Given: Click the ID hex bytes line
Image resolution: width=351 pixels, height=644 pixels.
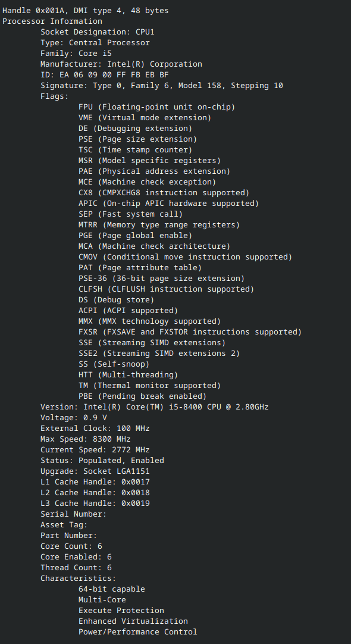Looking at the screenshot, I should pos(105,75).
